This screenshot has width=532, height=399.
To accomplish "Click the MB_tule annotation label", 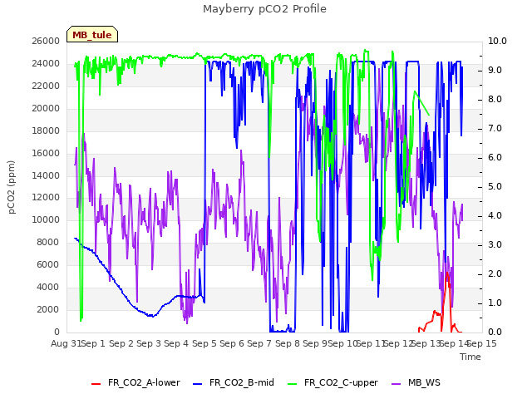I will pos(92,35).
